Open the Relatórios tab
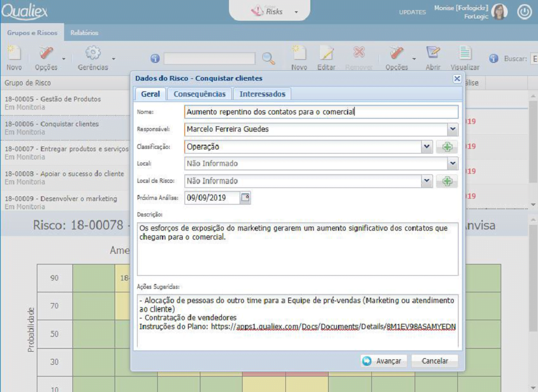Viewport: 538px width, 392px height. pos(84,33)
